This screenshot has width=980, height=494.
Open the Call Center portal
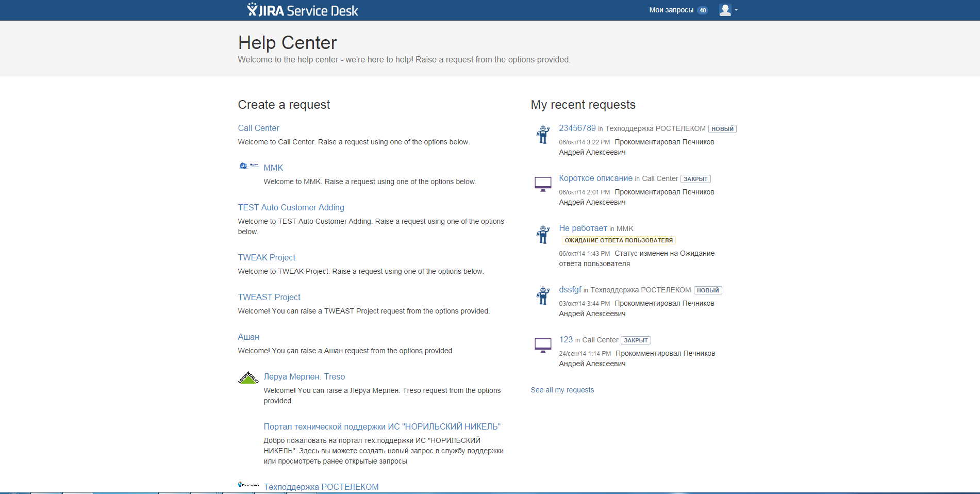258,128
